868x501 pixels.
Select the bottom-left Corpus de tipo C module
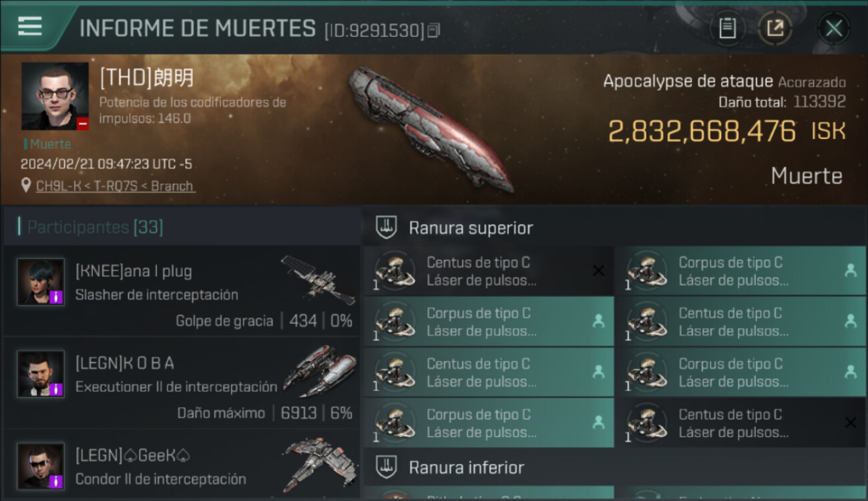[x=489, y=423]
